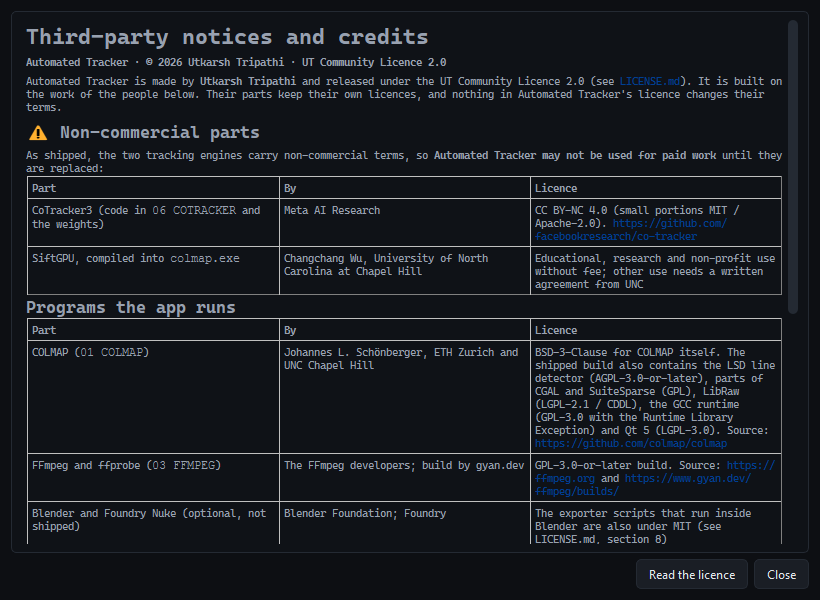Click the 'CC BY-NC 4.0' licence text
This screenshot has width=820, height=600.
click(571, 210)
